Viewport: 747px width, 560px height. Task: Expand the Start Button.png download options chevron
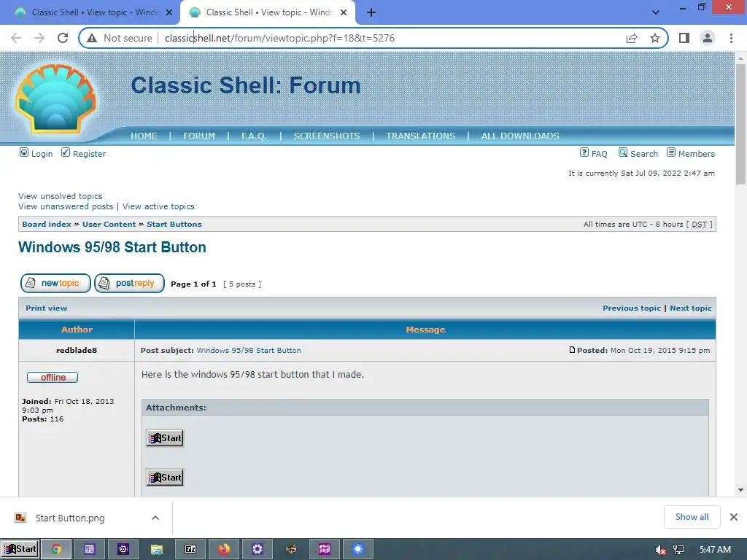pos(155,518)
